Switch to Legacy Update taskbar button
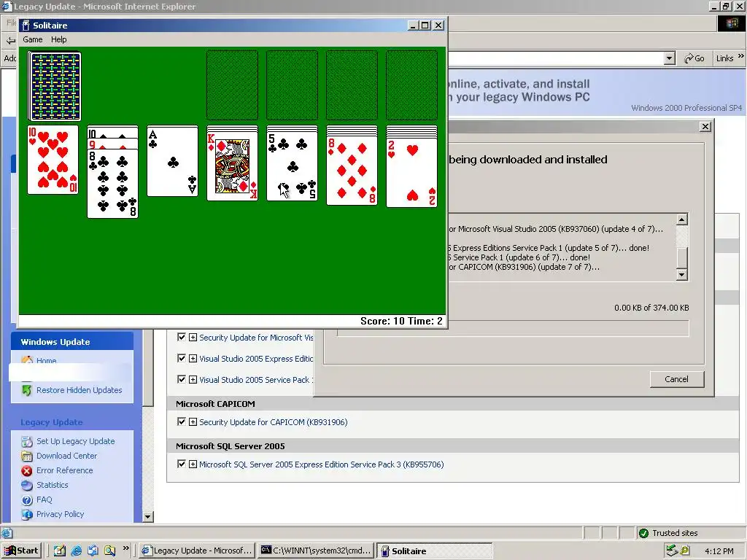This screenshot has width=747, height=560. click(197, 551)
